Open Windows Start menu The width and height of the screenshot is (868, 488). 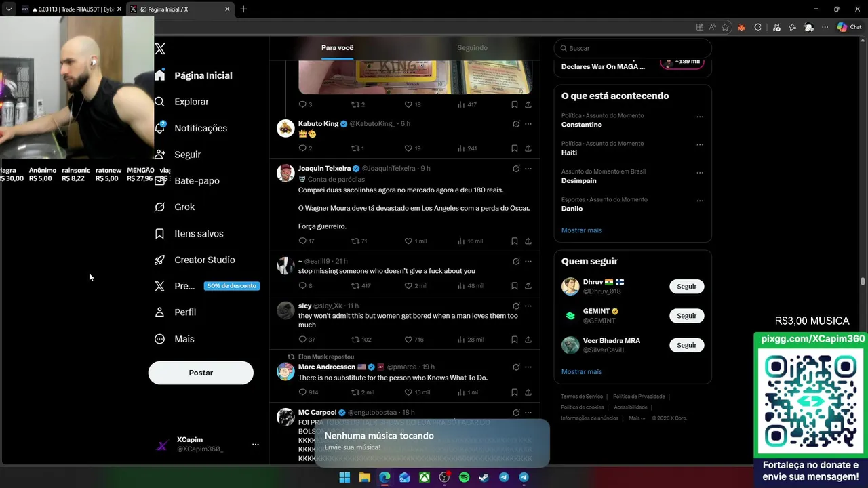coord(344,477)
